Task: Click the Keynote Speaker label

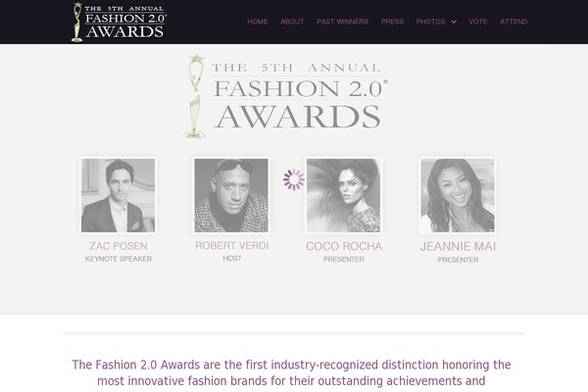Action: click(119, 259)
